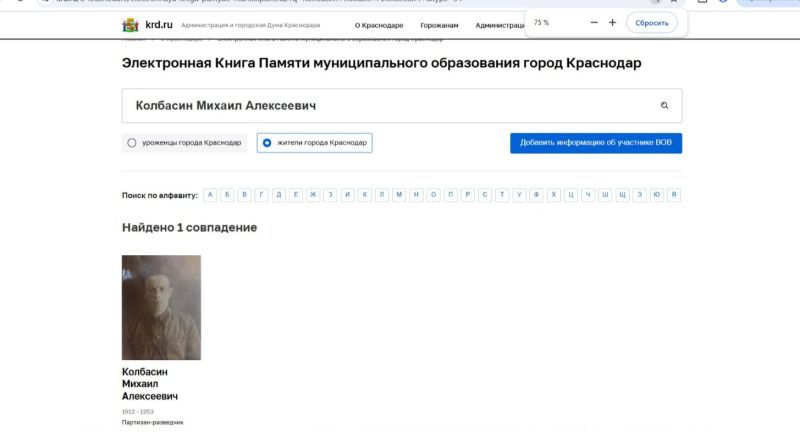Open the Администрация menu
This screenshot has height=432, width=800.
[499, 25]
